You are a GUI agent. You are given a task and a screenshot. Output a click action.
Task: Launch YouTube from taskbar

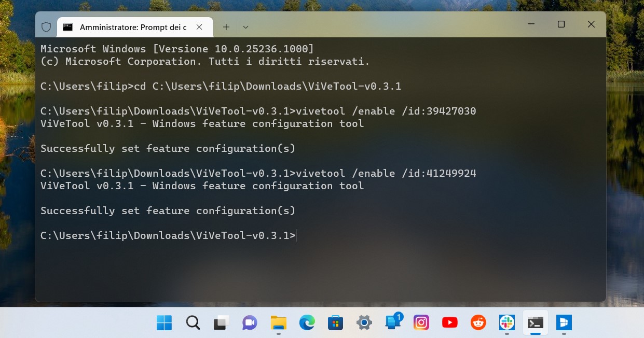click(450, 322)
